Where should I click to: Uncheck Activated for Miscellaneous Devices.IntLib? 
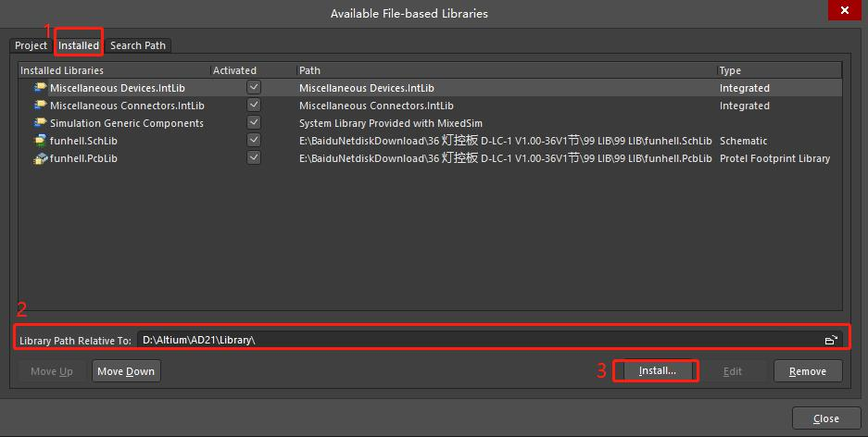254,87
